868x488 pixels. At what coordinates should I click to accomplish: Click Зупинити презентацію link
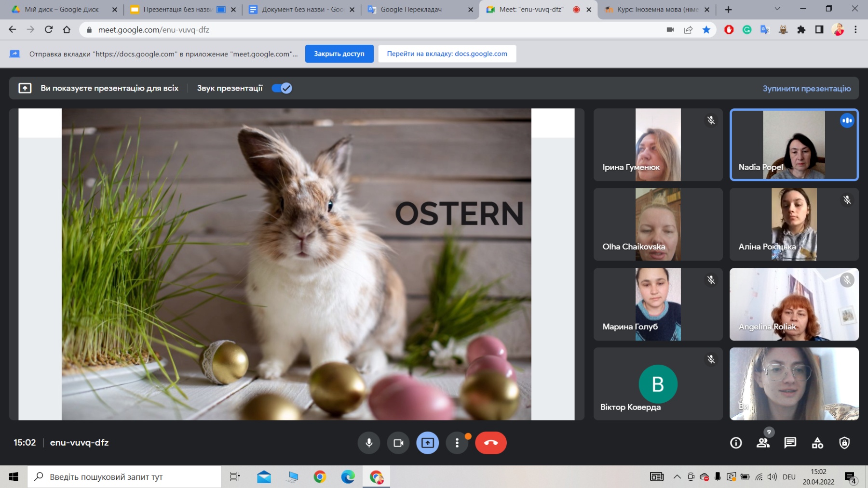click(806, 89)
